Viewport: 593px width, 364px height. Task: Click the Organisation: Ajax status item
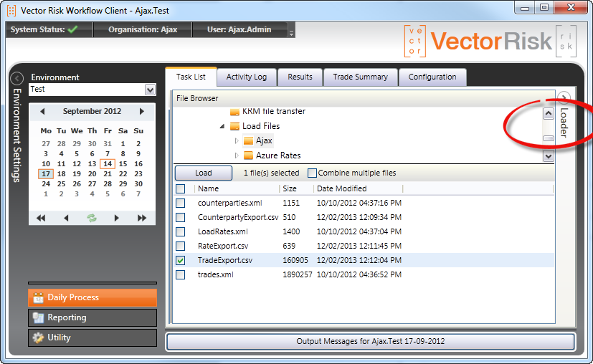tap(143, 29)
